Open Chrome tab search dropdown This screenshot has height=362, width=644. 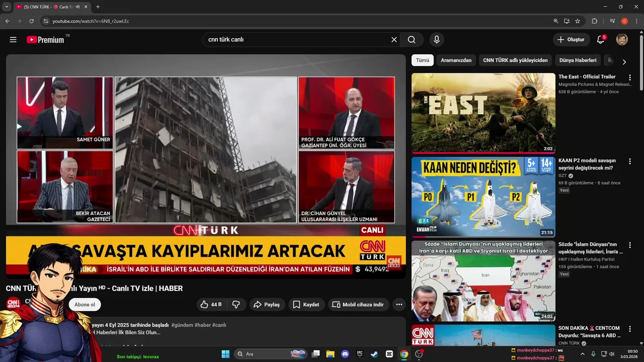7,7
